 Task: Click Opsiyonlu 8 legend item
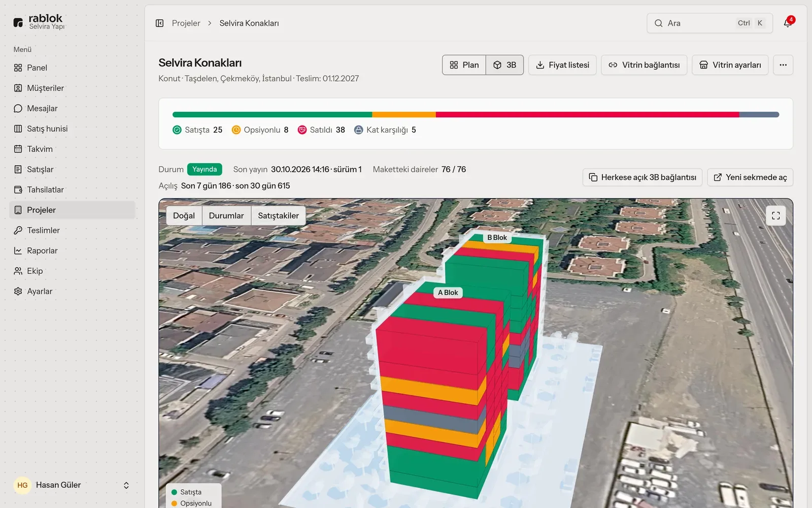click(260, 130)
